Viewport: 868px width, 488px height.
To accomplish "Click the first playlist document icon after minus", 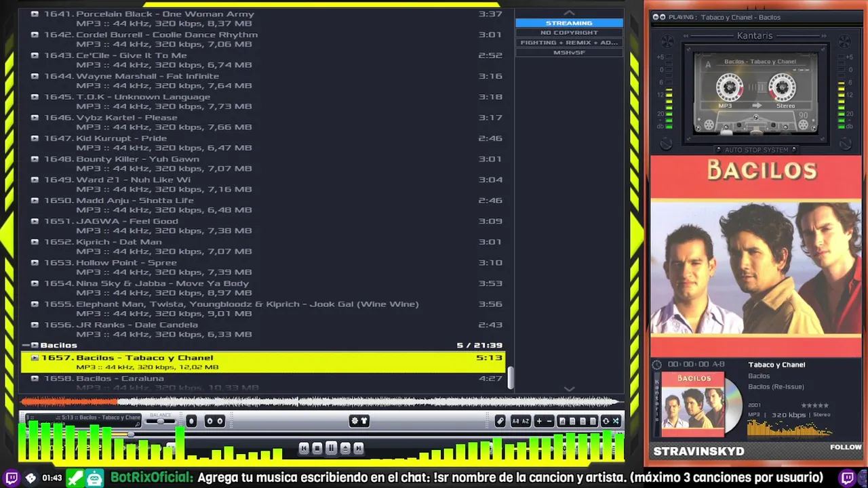I will (x=562, y=421).
